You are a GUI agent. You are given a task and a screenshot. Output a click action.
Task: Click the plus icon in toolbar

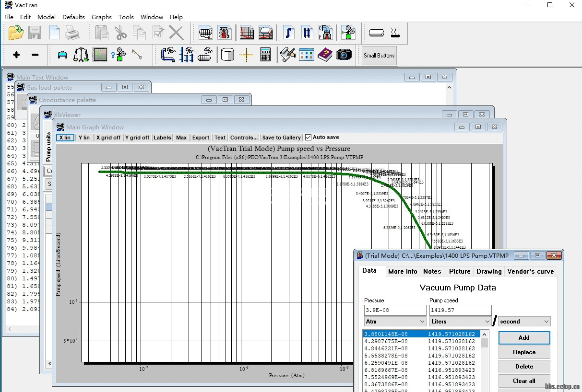pyautogui.click(x=16, y=55)
